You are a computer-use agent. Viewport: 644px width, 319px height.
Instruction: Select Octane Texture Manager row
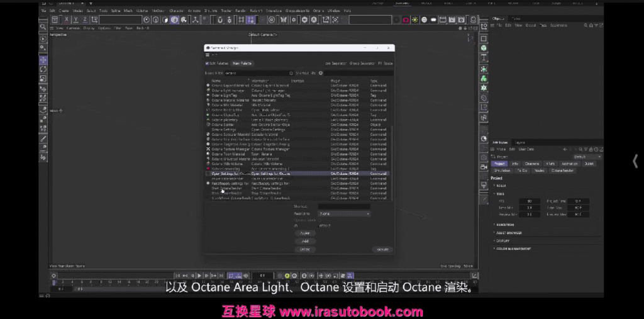[x=296, y=149]
